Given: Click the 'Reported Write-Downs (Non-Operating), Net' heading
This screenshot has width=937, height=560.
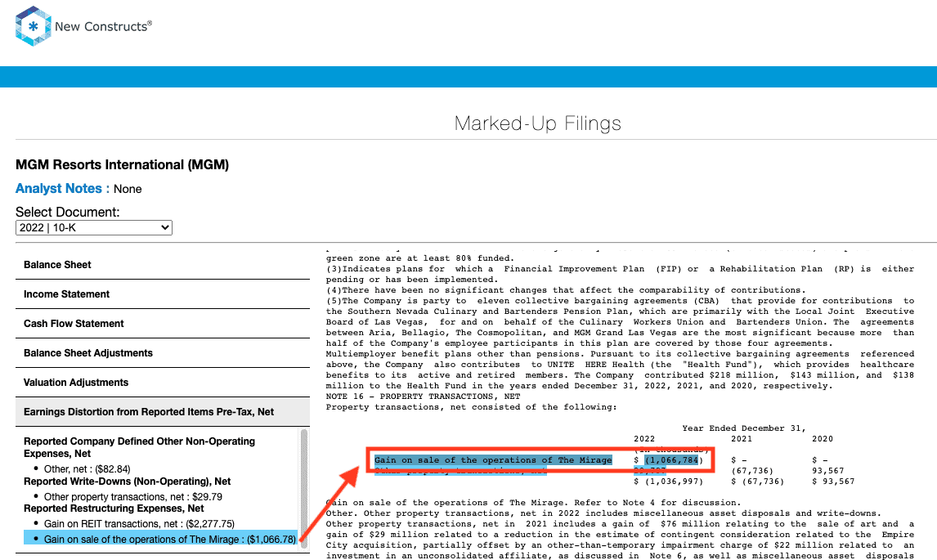Looking at the screenshot, I should click(x=128, y=482).
